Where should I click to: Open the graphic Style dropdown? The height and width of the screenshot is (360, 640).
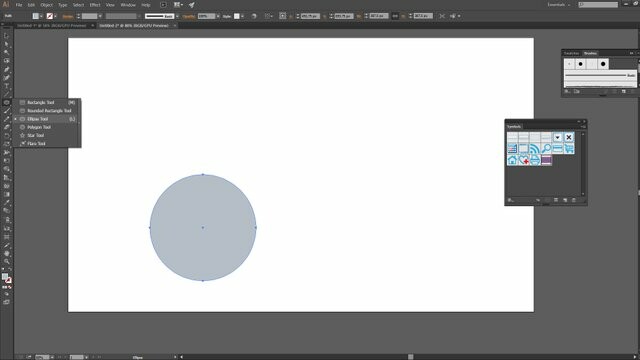[242, 16]
